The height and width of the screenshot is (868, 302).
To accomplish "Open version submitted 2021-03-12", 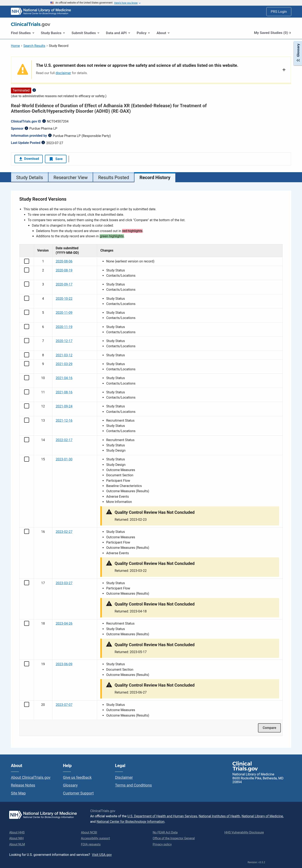I will point(64,355).
